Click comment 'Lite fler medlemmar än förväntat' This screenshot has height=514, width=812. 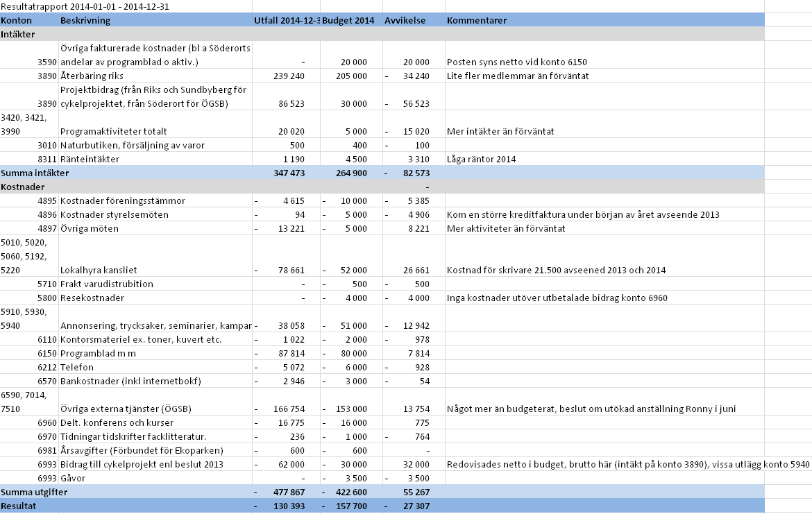pos(518,76)
